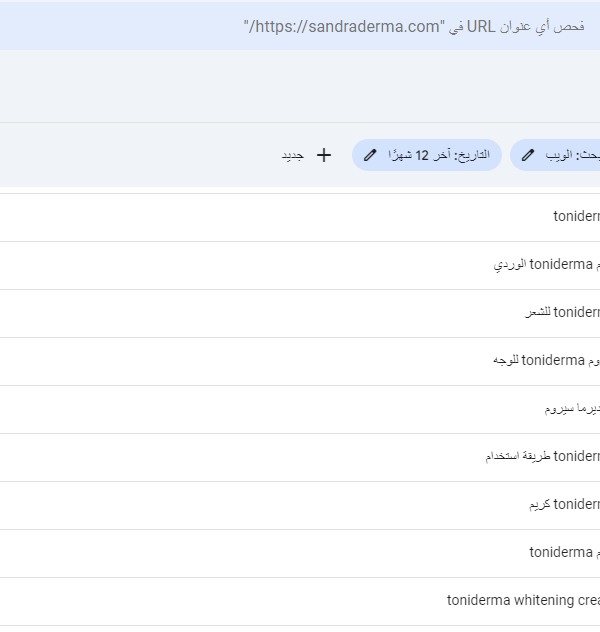The image size is (600, 632).
Task: Select query row 'toniderma للشعر'
Action: pos(300,313)
